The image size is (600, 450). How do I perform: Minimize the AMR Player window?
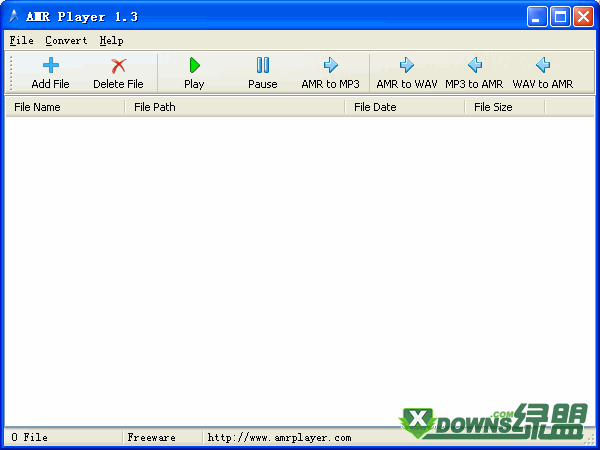click(537, 16)
